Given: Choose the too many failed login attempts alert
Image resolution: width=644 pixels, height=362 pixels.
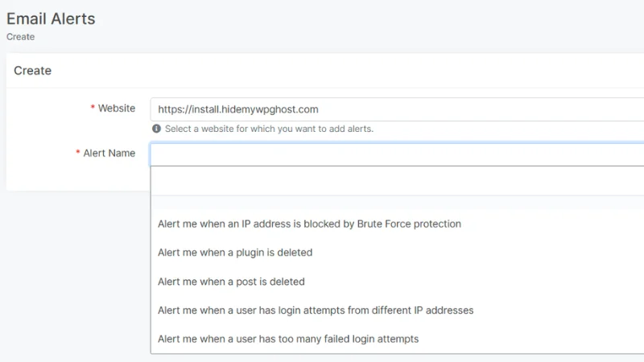Looking at the screenshot, I should (288, 339).
